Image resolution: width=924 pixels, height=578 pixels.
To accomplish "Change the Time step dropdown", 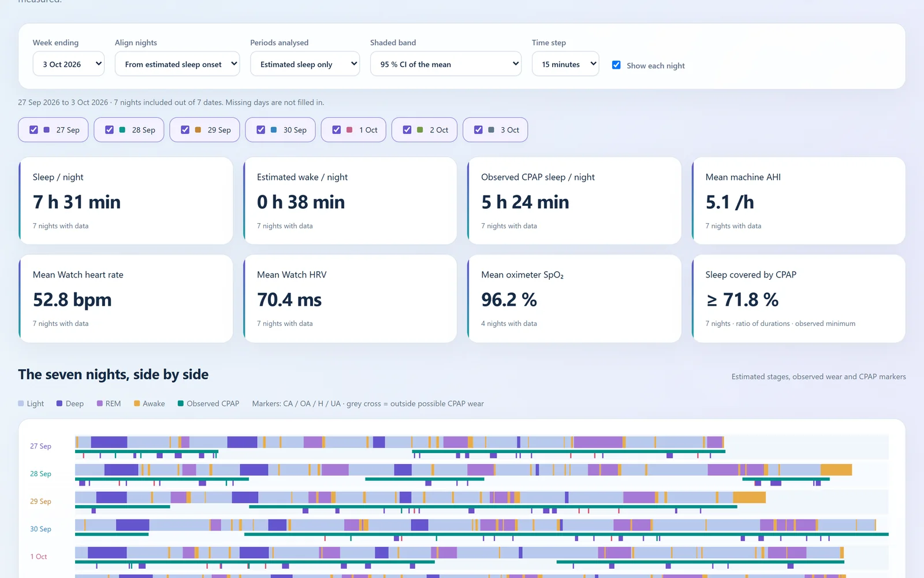I will pos(565,64).
